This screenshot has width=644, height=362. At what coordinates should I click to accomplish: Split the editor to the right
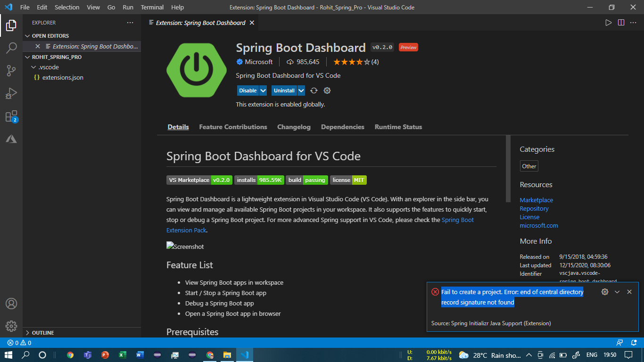coord(621,23)
